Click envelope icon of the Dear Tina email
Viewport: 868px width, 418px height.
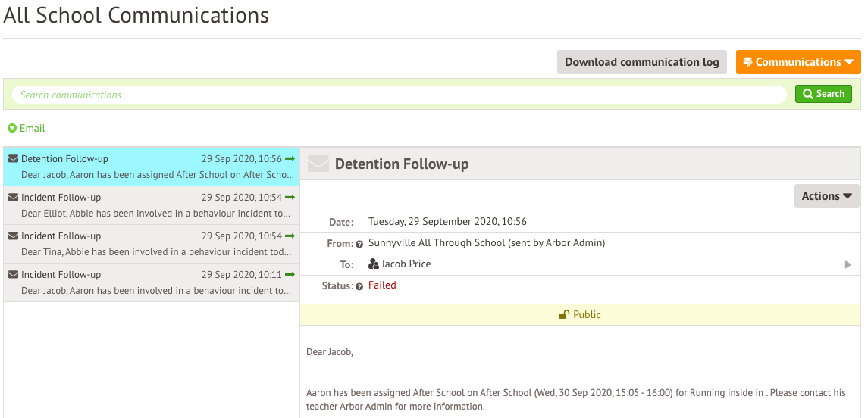(x=13, y=236)
